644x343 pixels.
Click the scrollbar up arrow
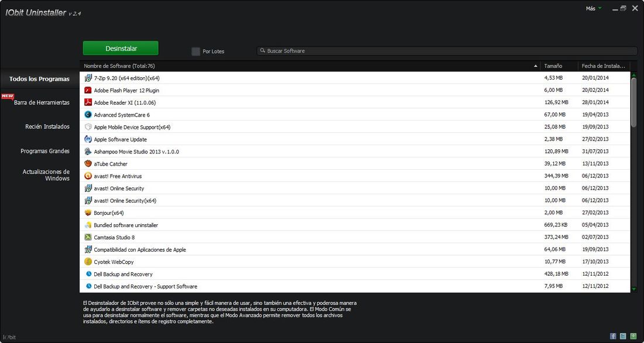(633, 75)
